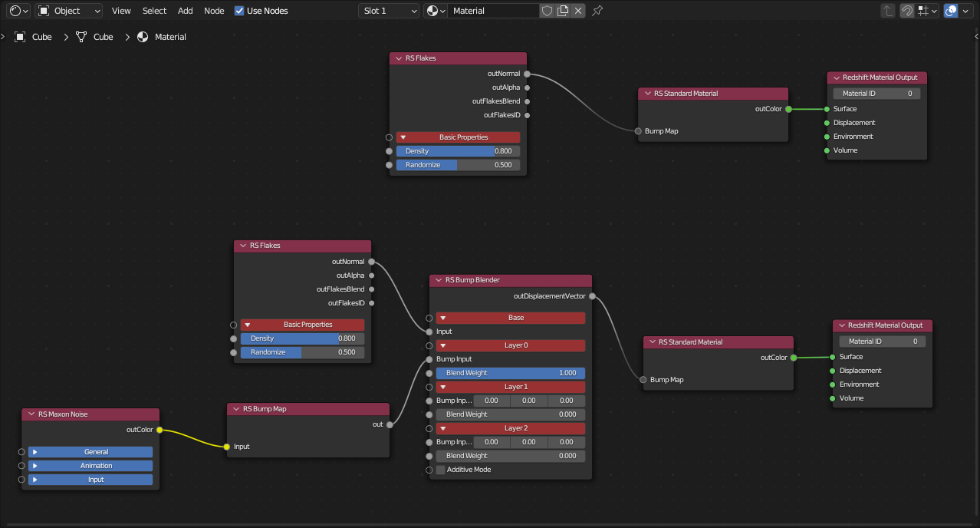Viewport: 980px width, 528px height.
Task: Click the Bump Input socket under Layer 0
Action: point(429,359)
